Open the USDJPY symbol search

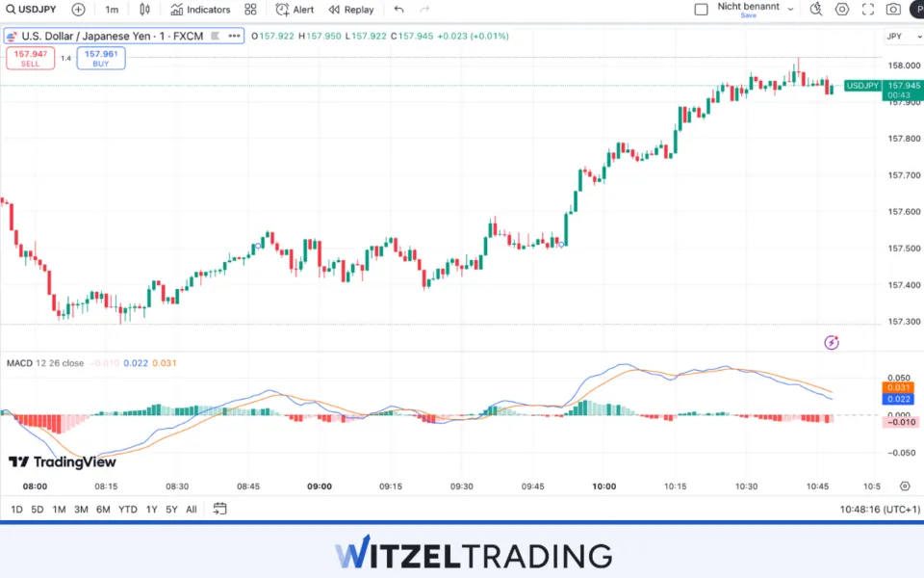pos(31,10)
